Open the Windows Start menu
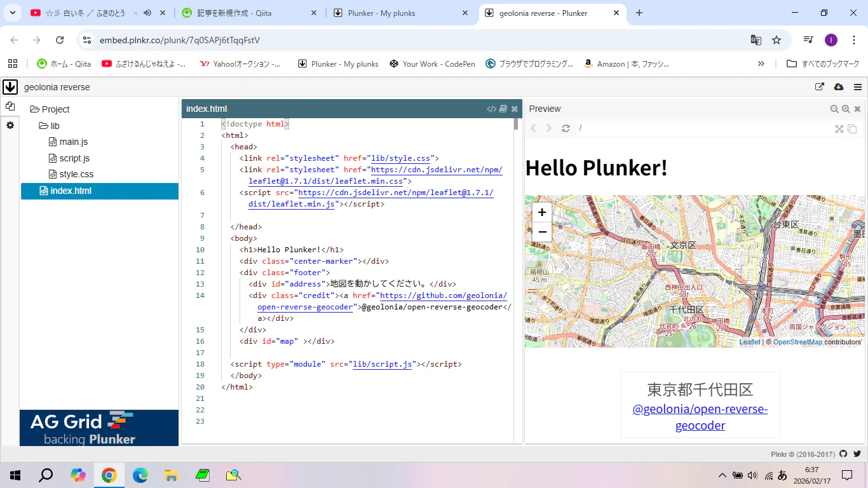The height and width of the screenshot is (488, 868). pos(15,475)
